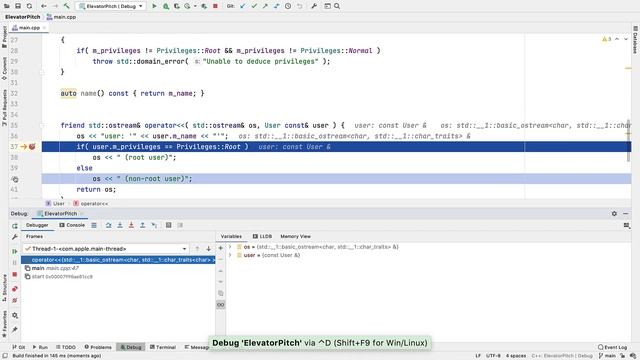640x360 pixels.
Task: Evaluate expression with the calculator icon
Action: coord(169,225)
